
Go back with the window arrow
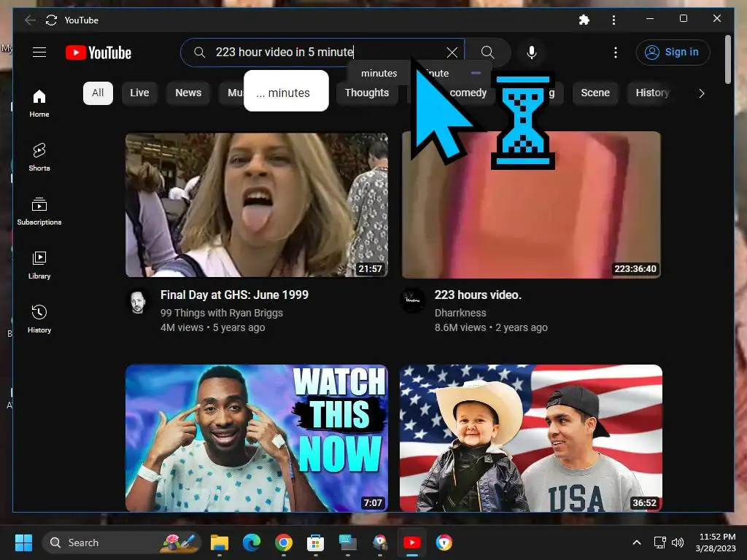coord(30,20)
